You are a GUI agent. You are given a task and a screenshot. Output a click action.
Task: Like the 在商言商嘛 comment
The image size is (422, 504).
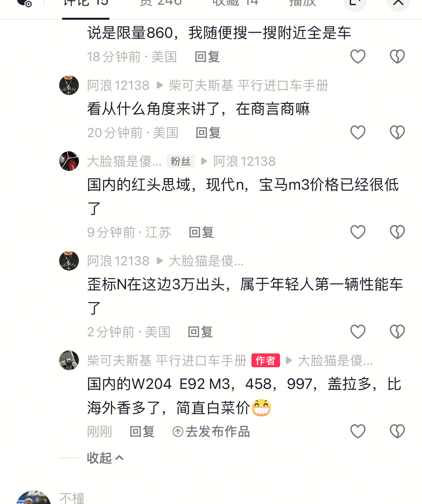pyautogui.click(x=358, y=132)
